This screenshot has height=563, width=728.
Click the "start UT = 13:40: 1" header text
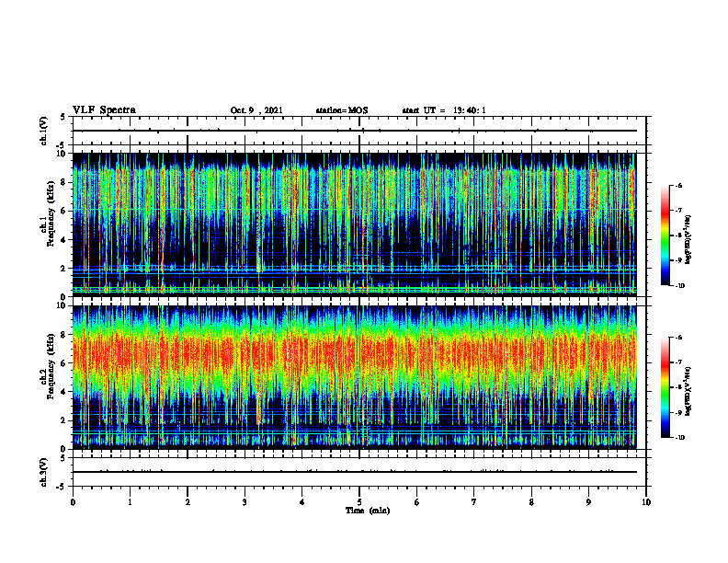click(x=444, y=110)
